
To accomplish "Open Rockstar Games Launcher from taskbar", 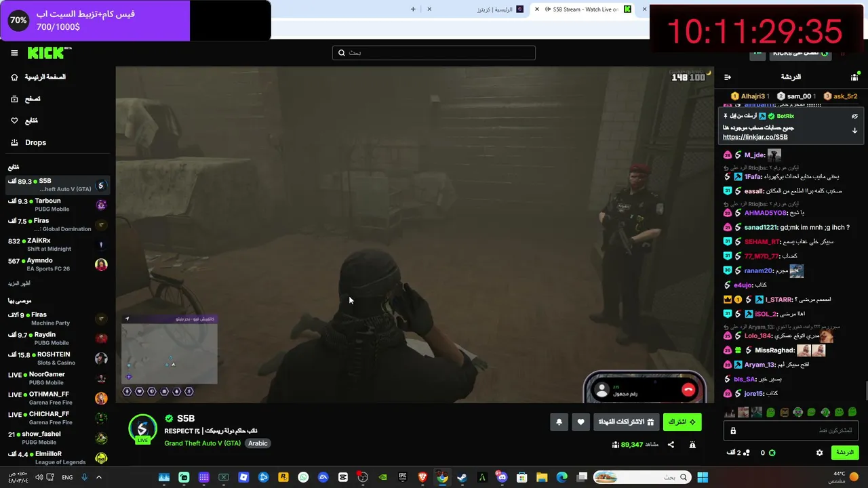I will pyautogui.click(x=283, y=477).
